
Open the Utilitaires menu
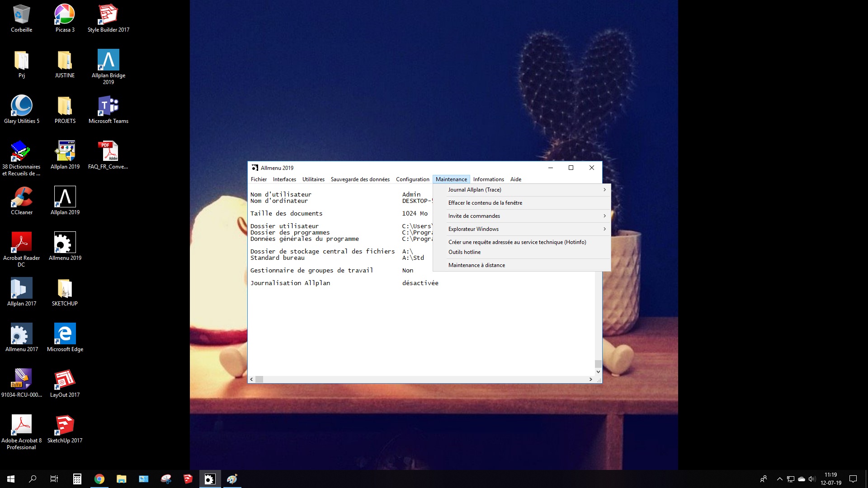point(313,179)
